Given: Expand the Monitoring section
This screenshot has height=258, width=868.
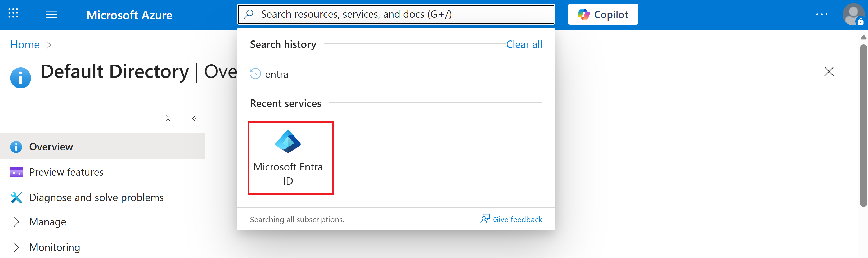Looking at the screenshot, I should click(55, 247).
